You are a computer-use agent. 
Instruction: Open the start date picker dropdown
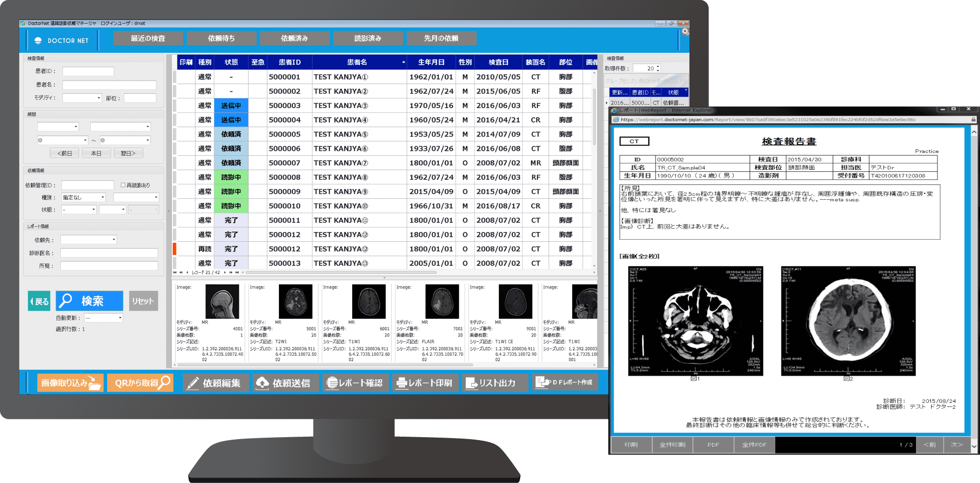[x=85, y=140]
